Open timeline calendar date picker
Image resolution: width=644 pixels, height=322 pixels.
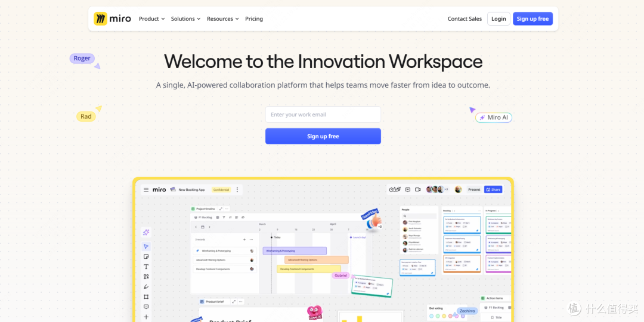click(203, 227)
